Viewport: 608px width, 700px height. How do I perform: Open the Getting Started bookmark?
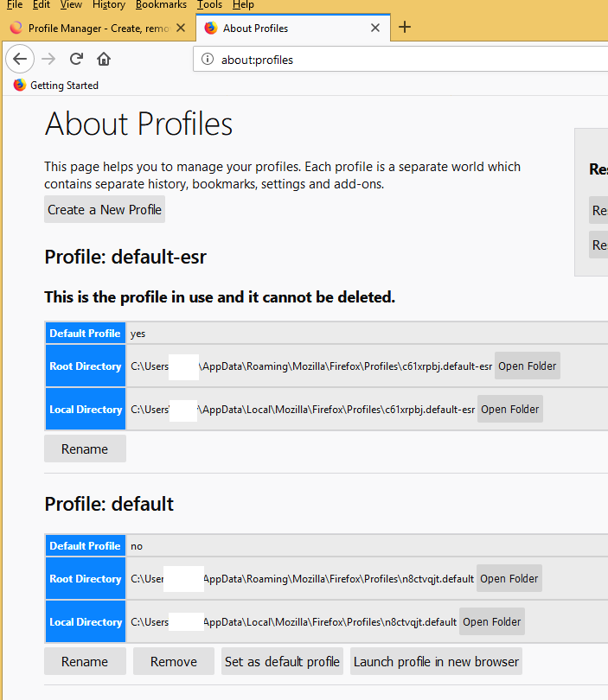[56, 85]
